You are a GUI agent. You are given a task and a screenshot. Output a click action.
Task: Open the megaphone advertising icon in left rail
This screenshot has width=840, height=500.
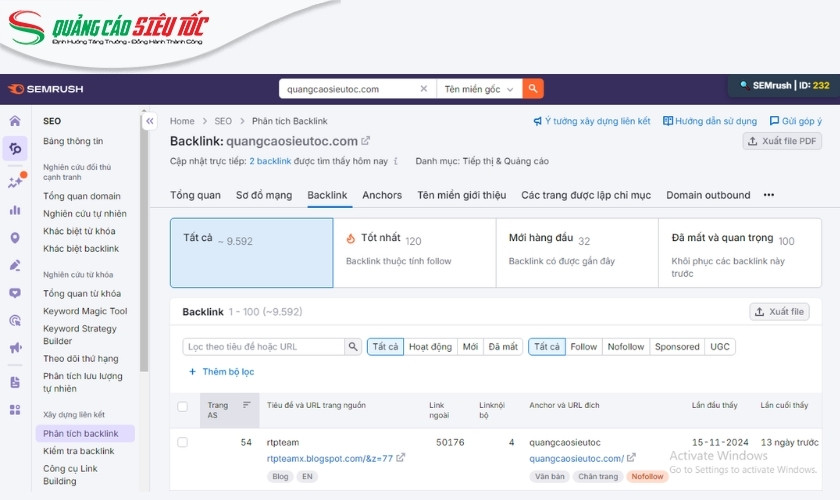coord(15,347)
